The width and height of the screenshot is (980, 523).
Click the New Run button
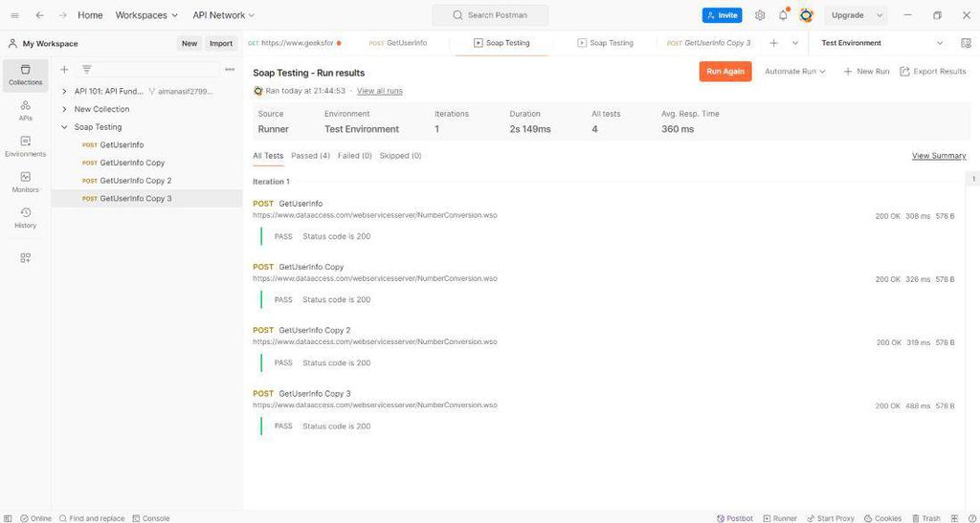tap(866, 71)
